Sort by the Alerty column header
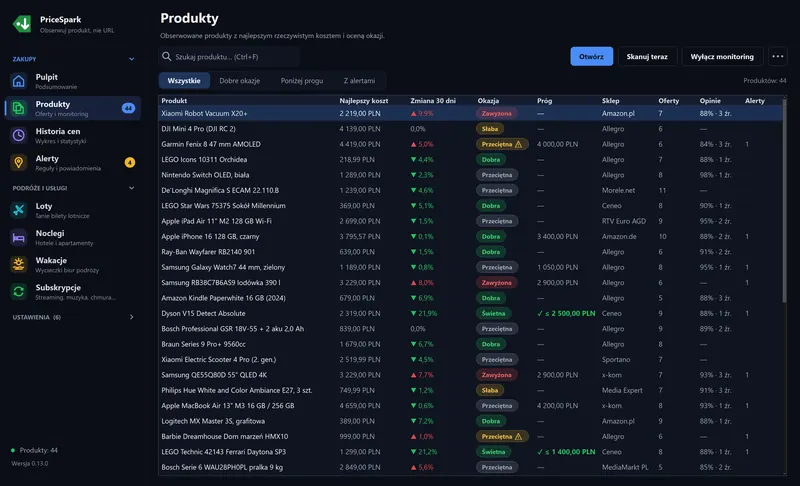800x486 pixels. click(x=755, y=100)
